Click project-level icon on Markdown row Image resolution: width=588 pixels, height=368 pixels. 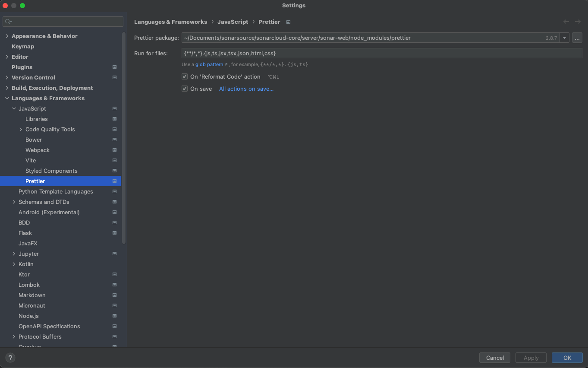114,295
